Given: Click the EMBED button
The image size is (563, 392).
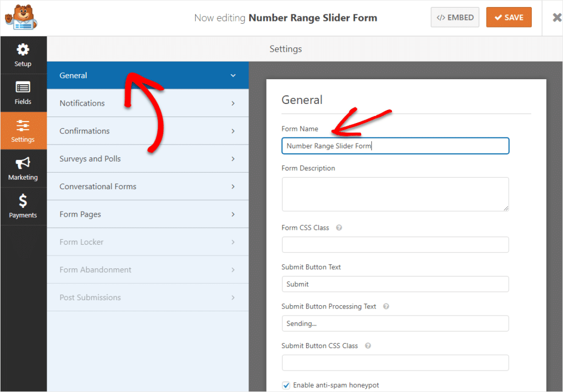Looking at the screenshot, I should click(x=455, y=17).
